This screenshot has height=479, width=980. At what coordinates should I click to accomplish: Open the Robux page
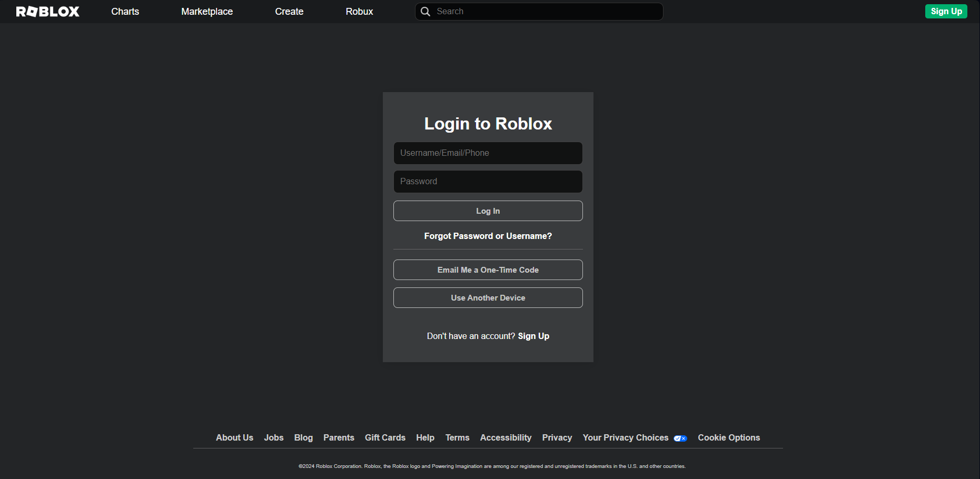(359, 12)
